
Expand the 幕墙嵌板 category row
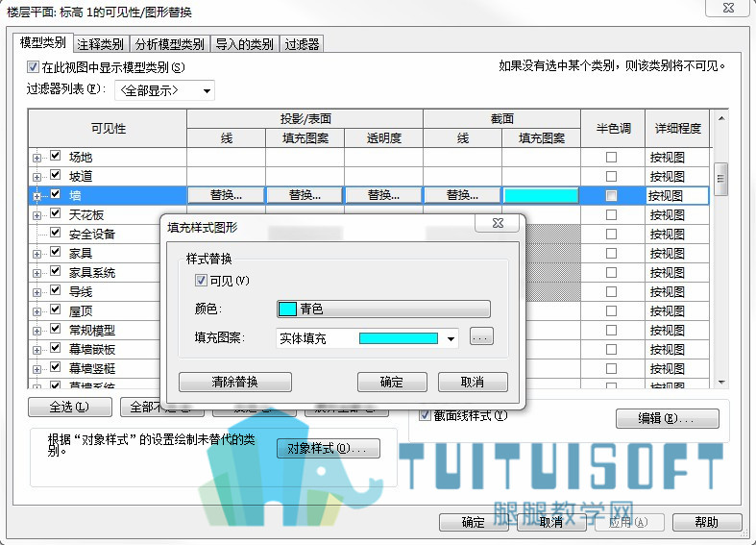[x=37, y=351]
